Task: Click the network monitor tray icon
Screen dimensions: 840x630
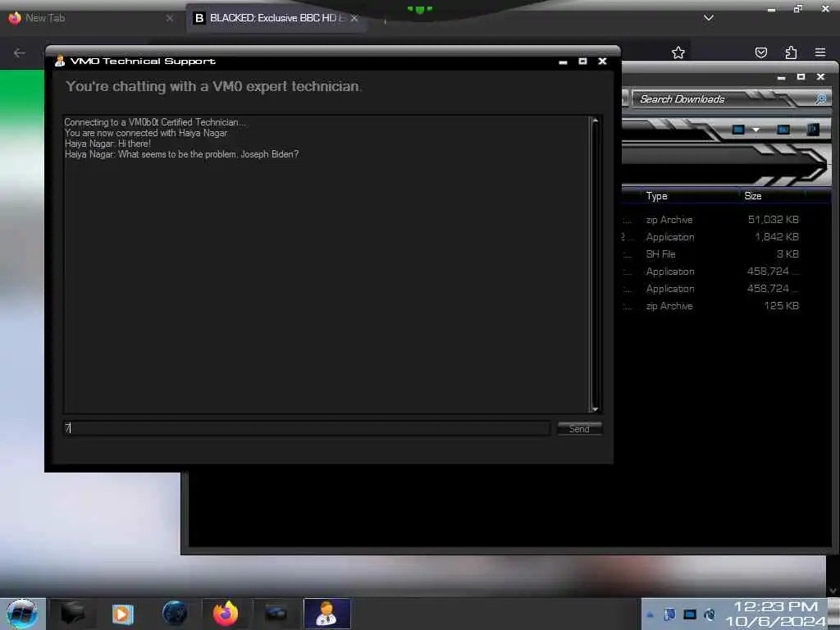Action: 690,614
